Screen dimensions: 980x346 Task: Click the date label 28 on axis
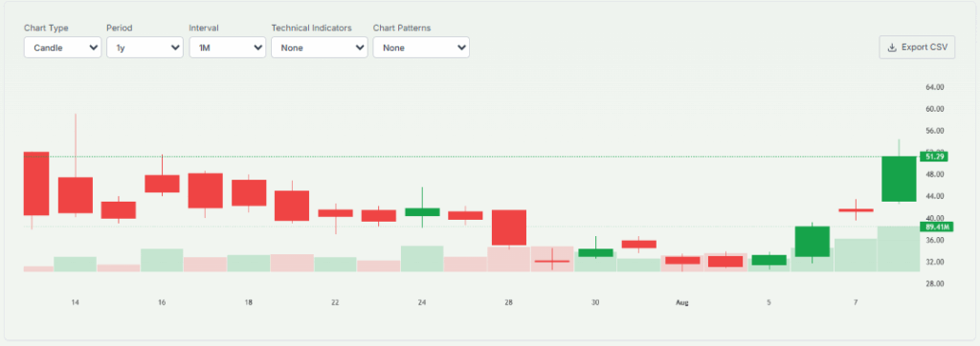(x=509, y=303)
